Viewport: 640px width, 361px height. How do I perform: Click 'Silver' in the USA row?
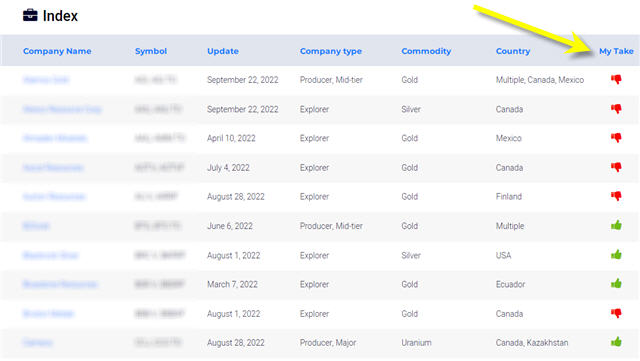(x=411, y=255)
